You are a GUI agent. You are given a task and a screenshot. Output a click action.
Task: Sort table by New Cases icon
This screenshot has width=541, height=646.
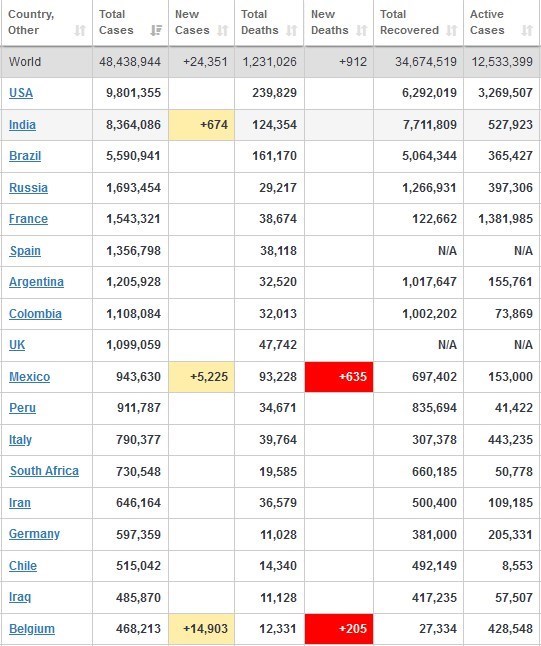[222, 30]
